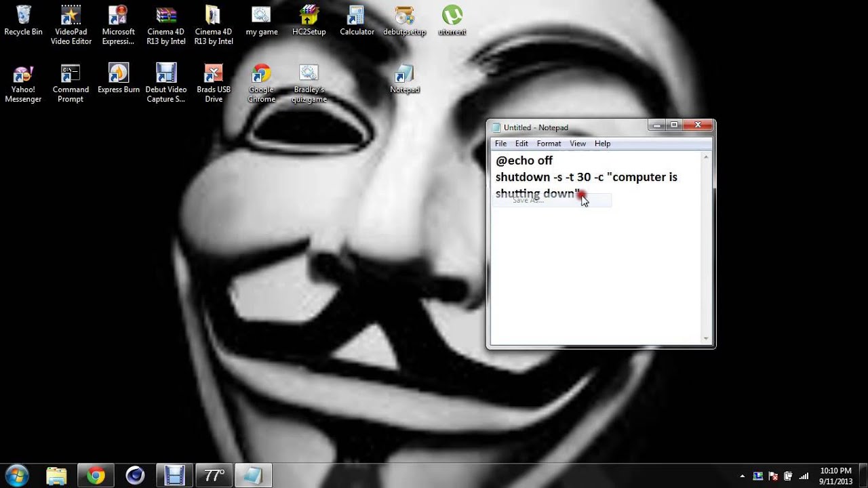Show hidden system tray icons
Viewport: 868px width, 488px height.
coord(743,476)
